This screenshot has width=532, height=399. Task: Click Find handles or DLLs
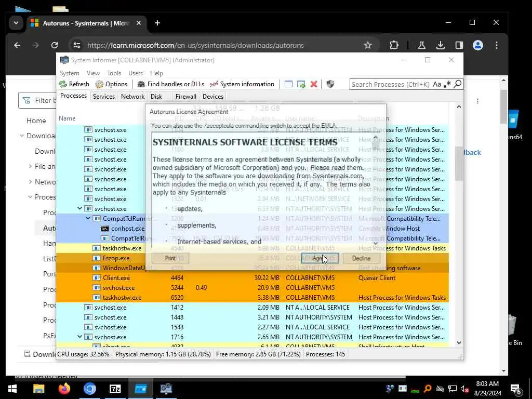pos(170,84)
